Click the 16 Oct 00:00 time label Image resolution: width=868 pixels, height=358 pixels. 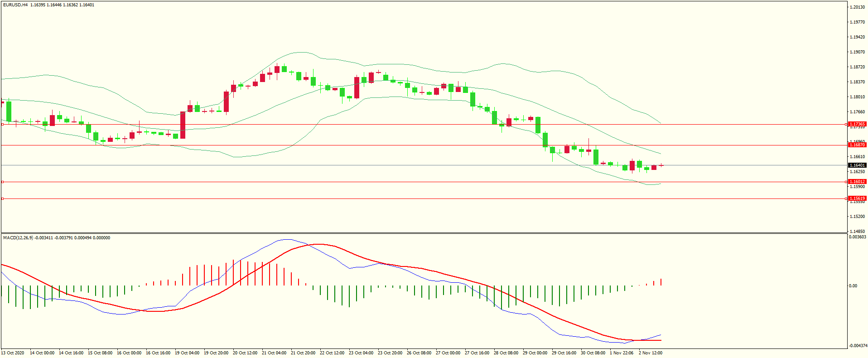pyautogui.click(x=129, y=353)
